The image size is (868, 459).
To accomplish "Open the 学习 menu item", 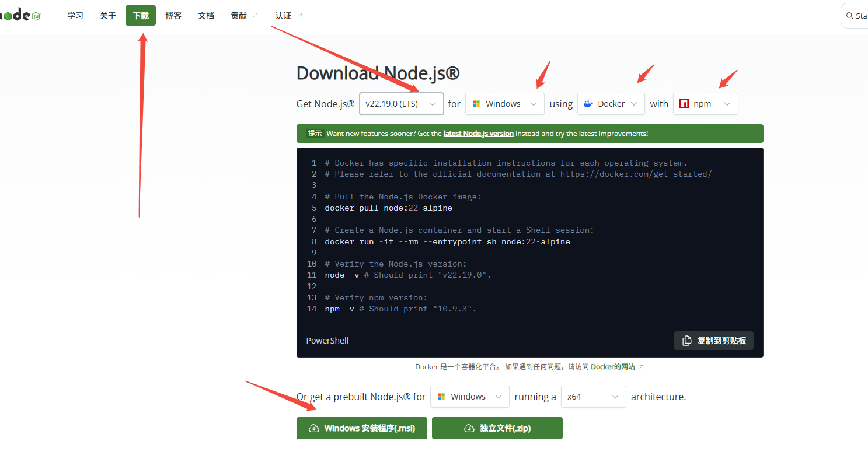I will (x=75, y=16).
